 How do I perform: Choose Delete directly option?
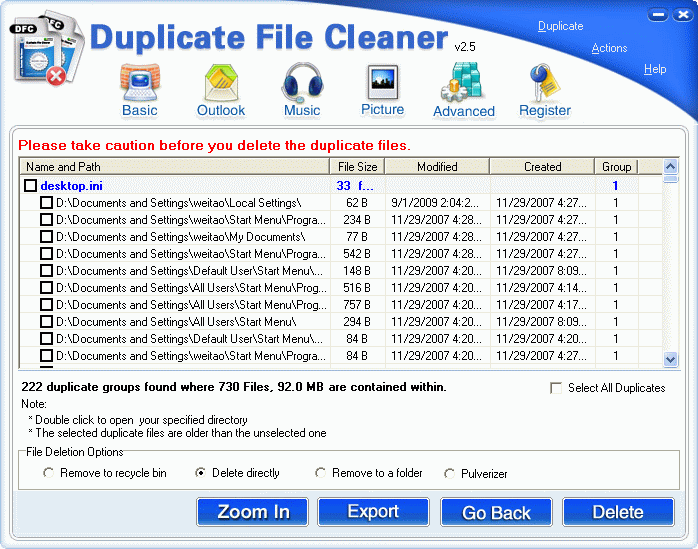click(200, 473)
